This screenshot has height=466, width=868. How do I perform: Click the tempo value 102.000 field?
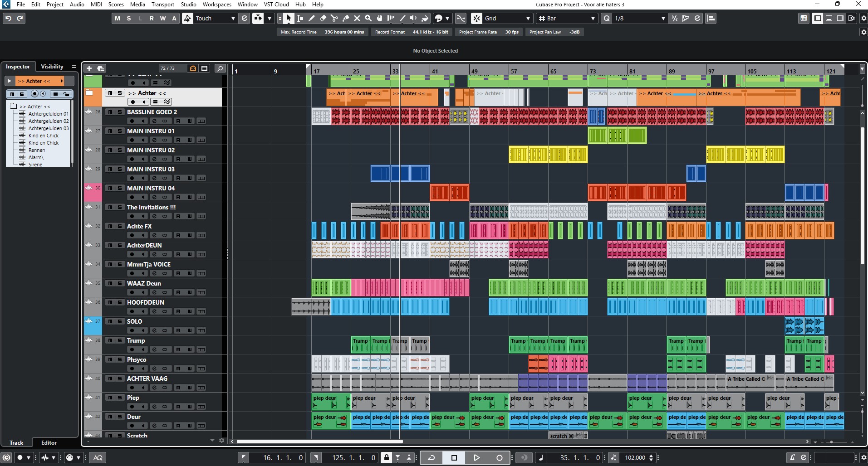635,457
